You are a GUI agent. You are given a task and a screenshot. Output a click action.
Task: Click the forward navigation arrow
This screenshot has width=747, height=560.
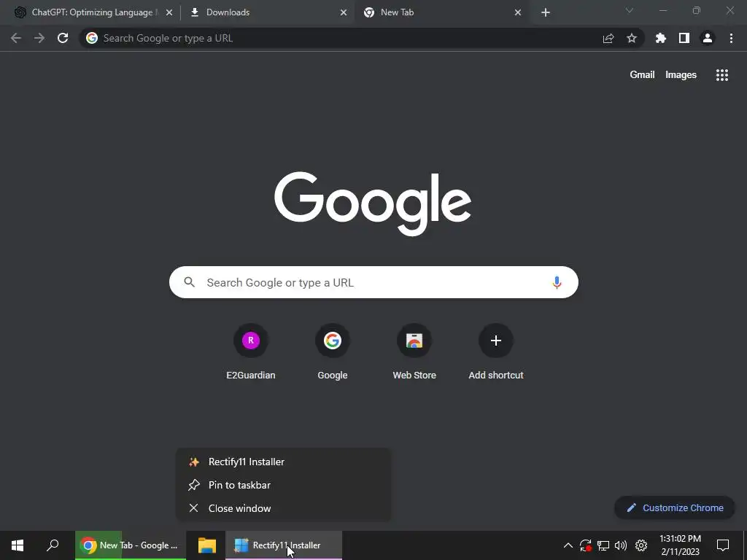click(39, 38)
